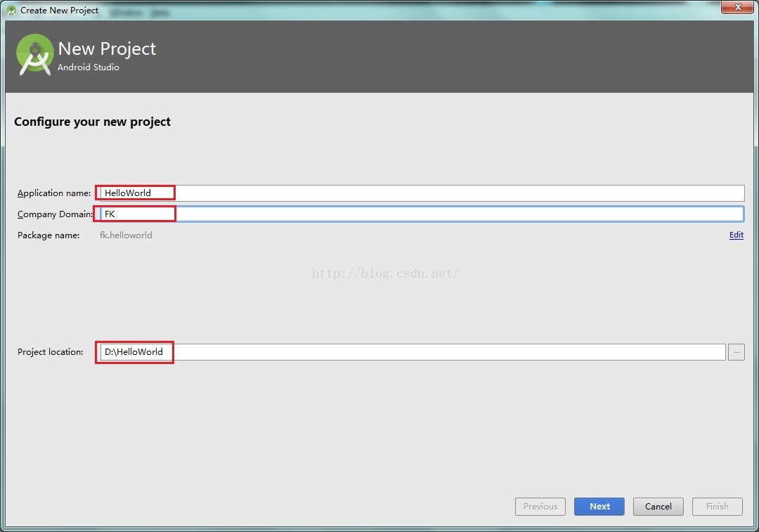Click the Finish button
This screenshot has width=759, height=532.
[718, 506]
